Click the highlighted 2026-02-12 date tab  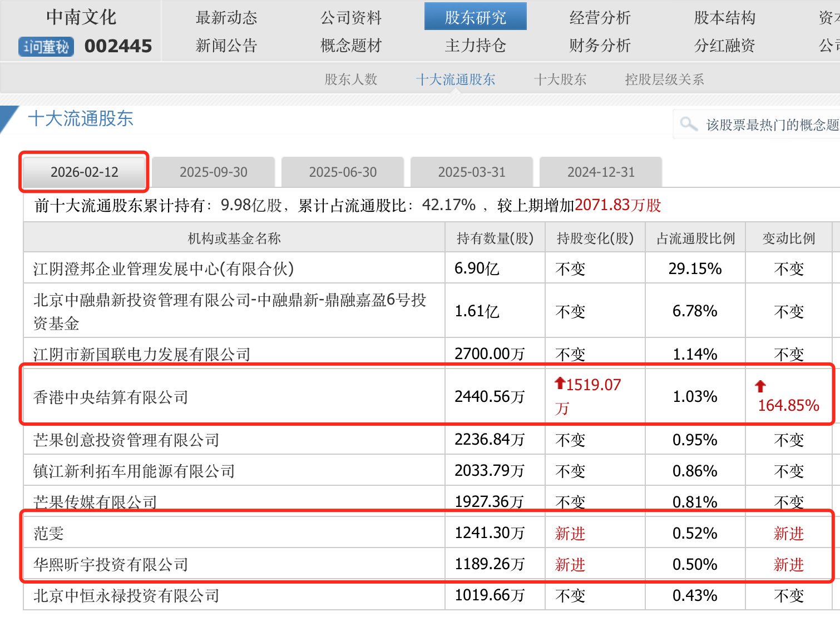pos(83,172)
